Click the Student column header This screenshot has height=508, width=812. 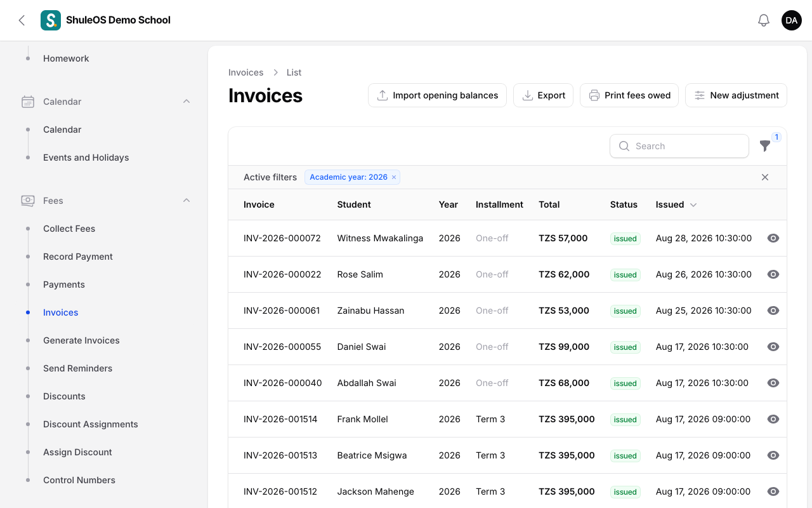354,204
